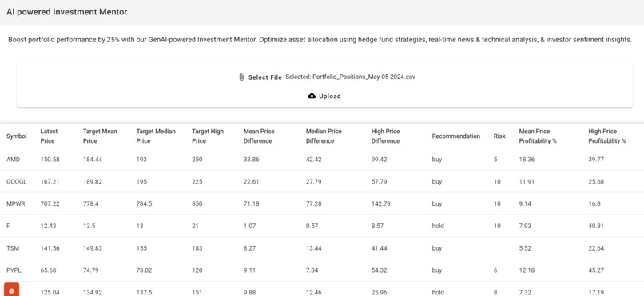Click the risk value 5 for AMD

click(495, 160)
